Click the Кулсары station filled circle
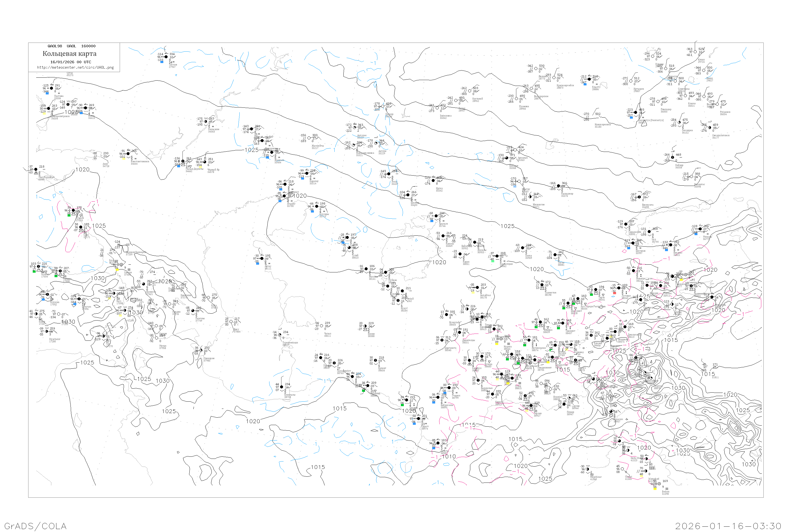 [317, 206]
